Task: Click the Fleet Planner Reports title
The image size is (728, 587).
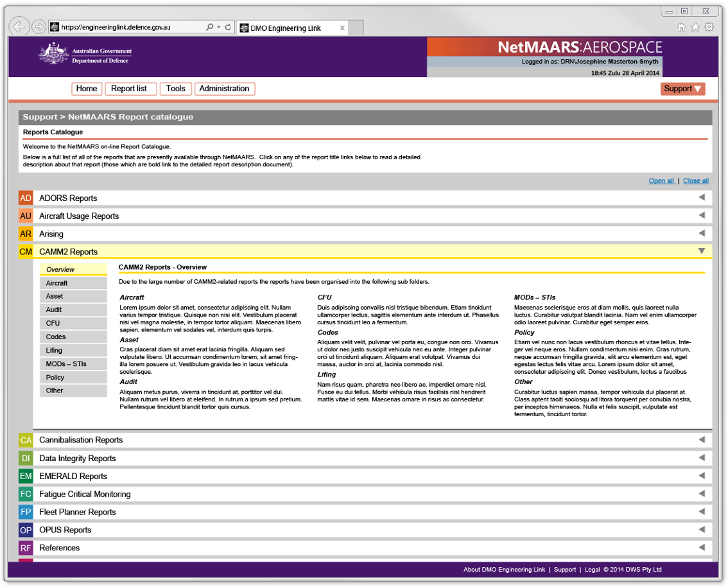Action: point(78,513)
